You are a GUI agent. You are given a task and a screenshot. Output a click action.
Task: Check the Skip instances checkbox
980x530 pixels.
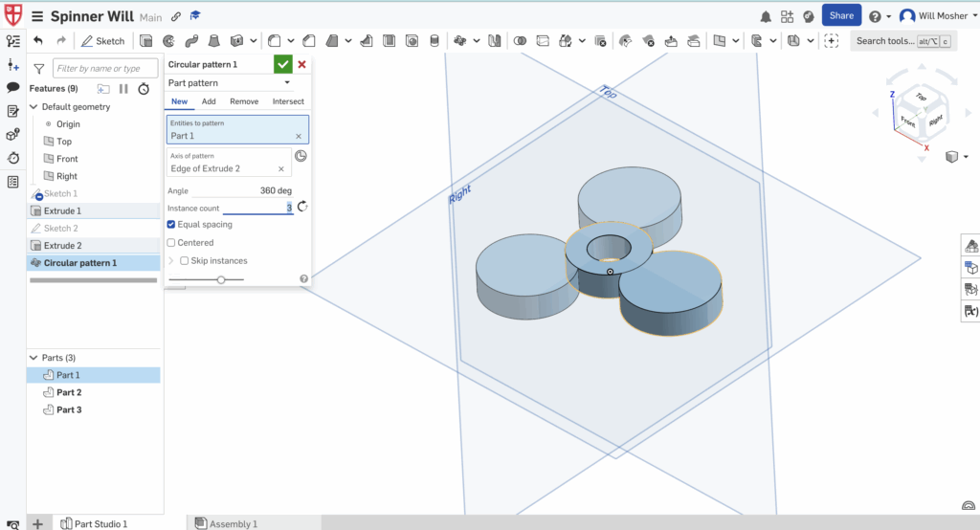[x=184, y=261]
